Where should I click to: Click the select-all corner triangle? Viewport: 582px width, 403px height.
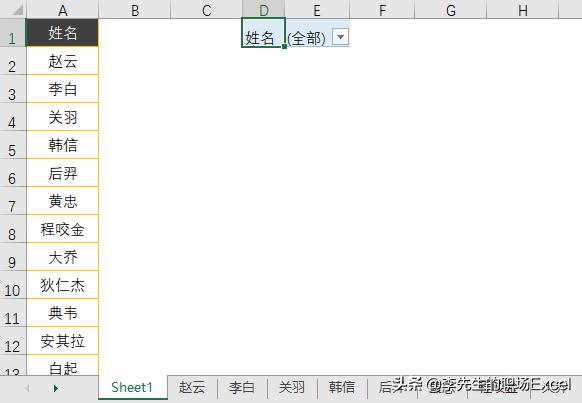tap(16, 9)
